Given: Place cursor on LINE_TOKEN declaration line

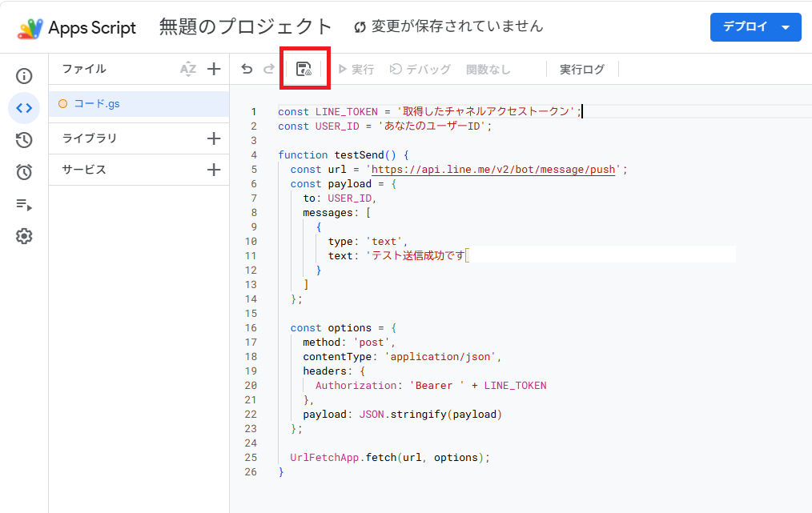Looking at the screenshot, I should pyautogui.click(x=430, y=111).
